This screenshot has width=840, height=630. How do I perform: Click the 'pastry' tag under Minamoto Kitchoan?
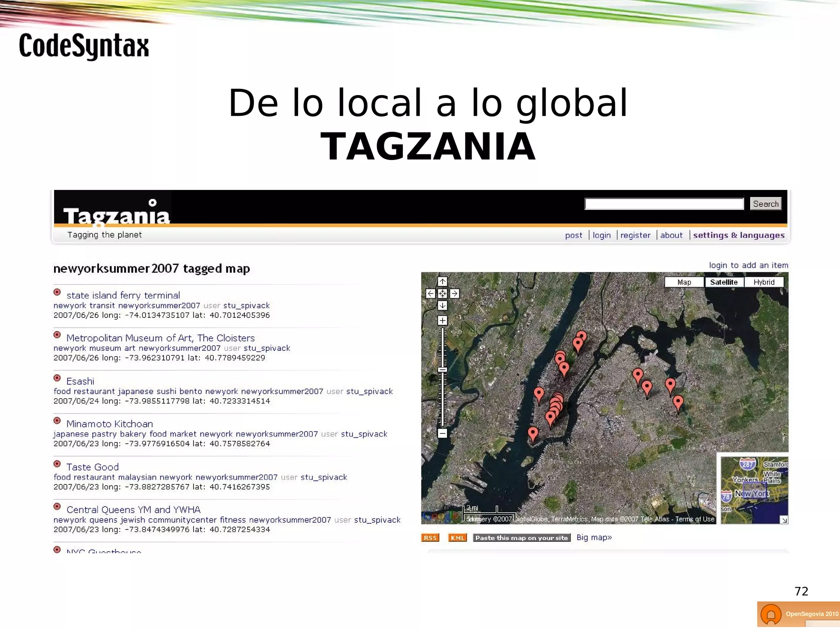coord(104,434)
